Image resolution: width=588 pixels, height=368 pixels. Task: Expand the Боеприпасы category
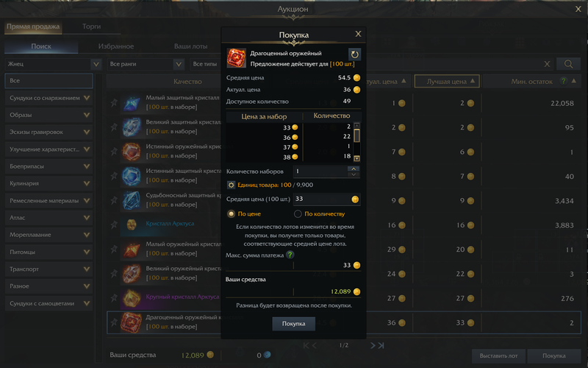click(49, 166)
